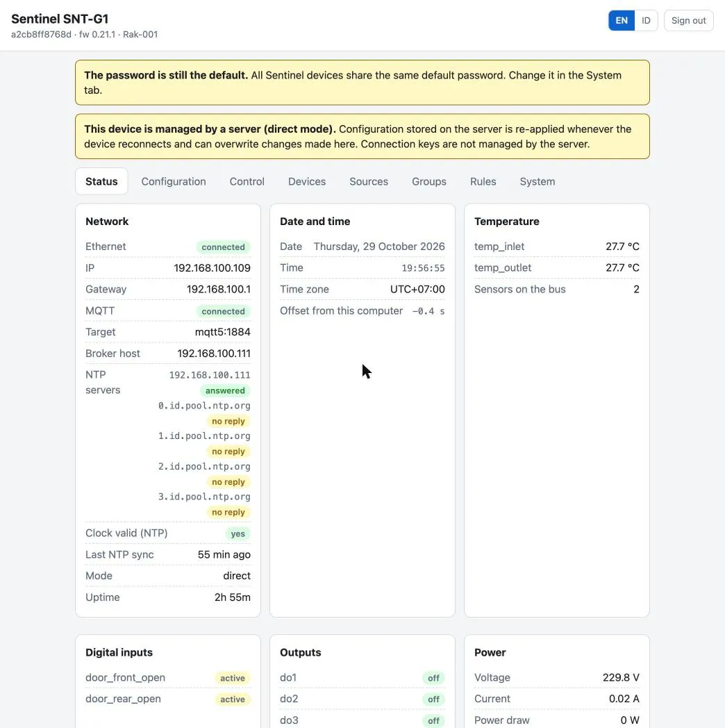Click the Time value 19:56:55

424,268
